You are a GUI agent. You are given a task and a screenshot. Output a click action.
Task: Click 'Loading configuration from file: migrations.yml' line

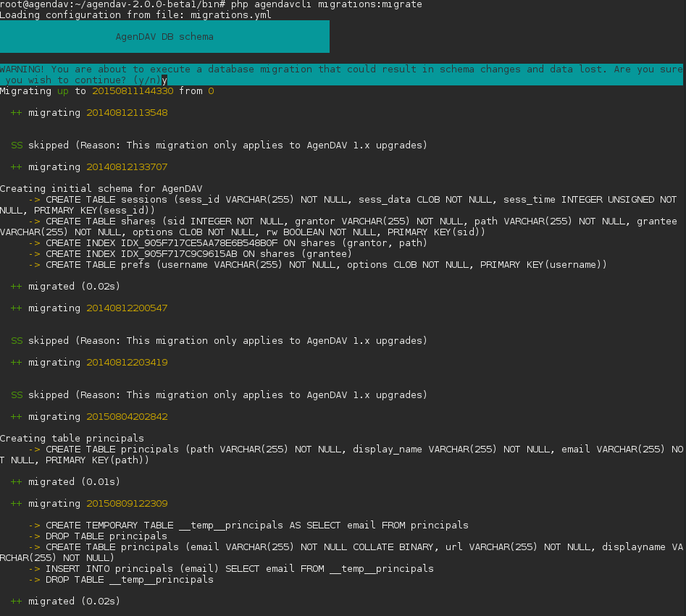135,15
